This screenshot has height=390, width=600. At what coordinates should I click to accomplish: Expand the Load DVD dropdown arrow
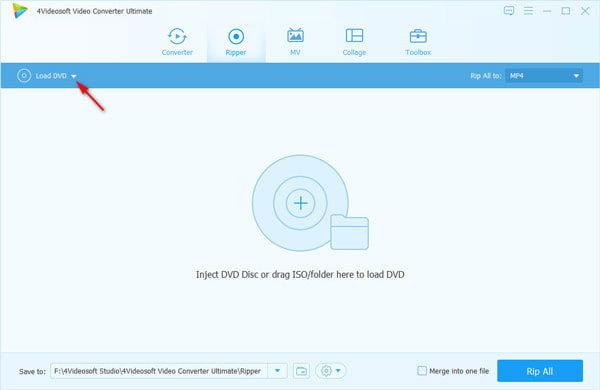coord(74,76)
